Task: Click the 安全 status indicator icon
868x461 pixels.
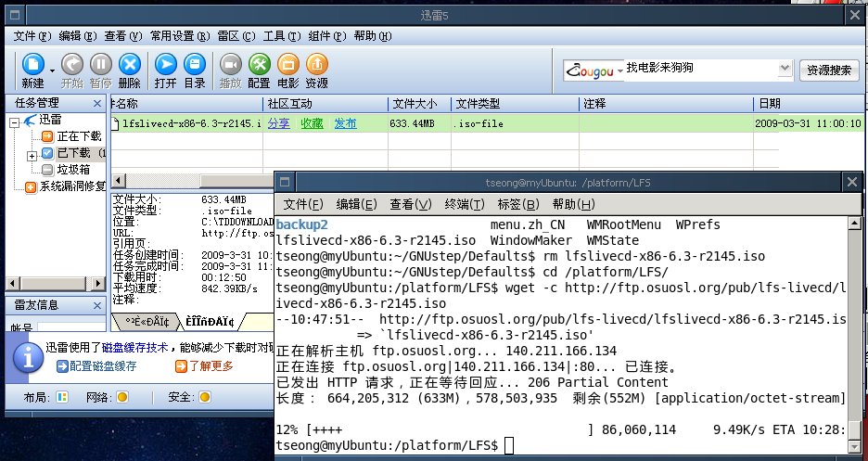Action: click(204, 397)
